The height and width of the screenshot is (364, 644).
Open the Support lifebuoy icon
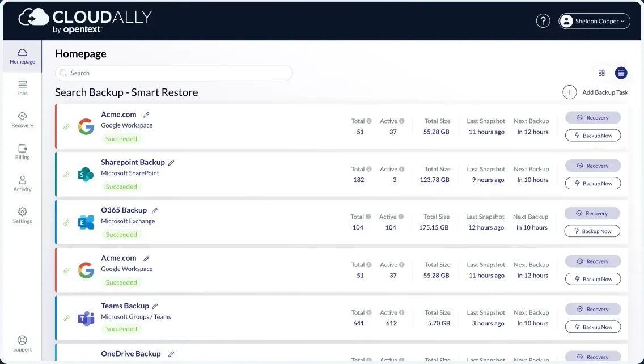22,340
